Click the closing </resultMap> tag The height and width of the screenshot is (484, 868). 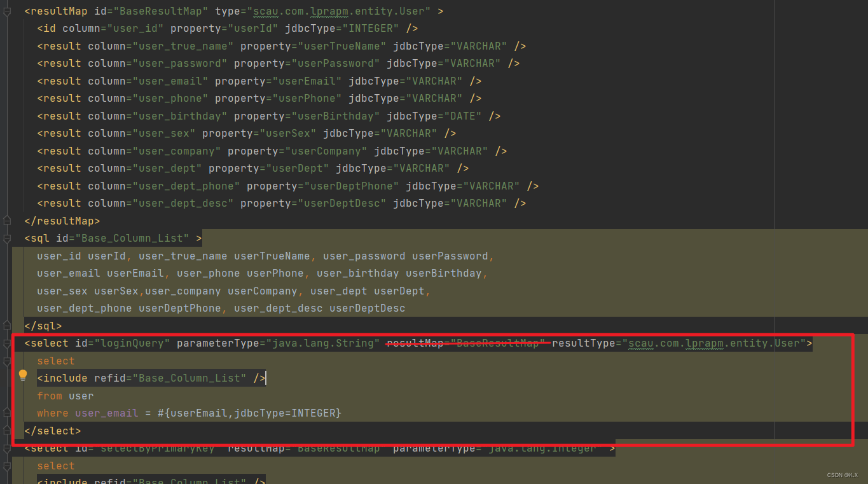click(x=62, y=221)
